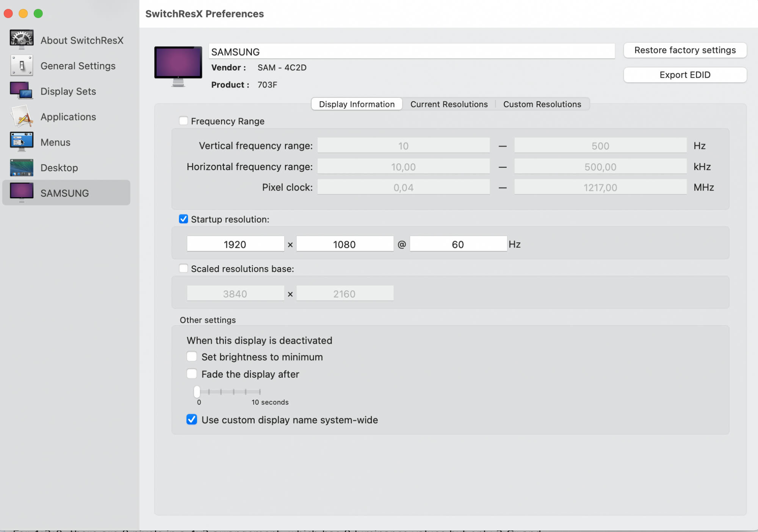Switch to the Current Resolutions tab
Screen dimensions: 758x532
pos(449,104)
